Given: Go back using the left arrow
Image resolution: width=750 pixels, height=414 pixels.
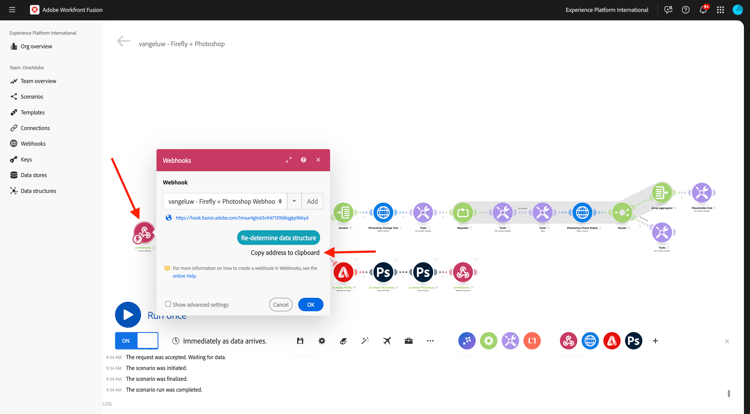Looking at the screenshot, I should (123, 42).
